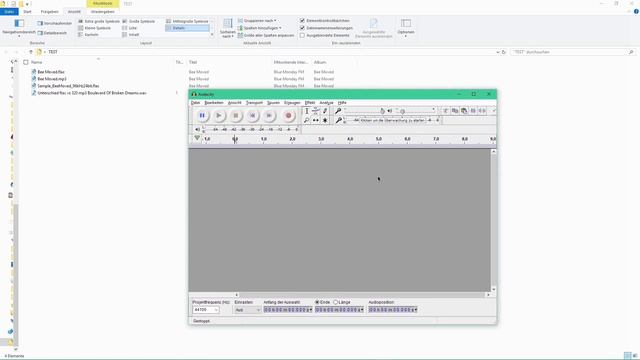Choose Extra große Symbole layout
640x360 pixels.
pos(99,21)
